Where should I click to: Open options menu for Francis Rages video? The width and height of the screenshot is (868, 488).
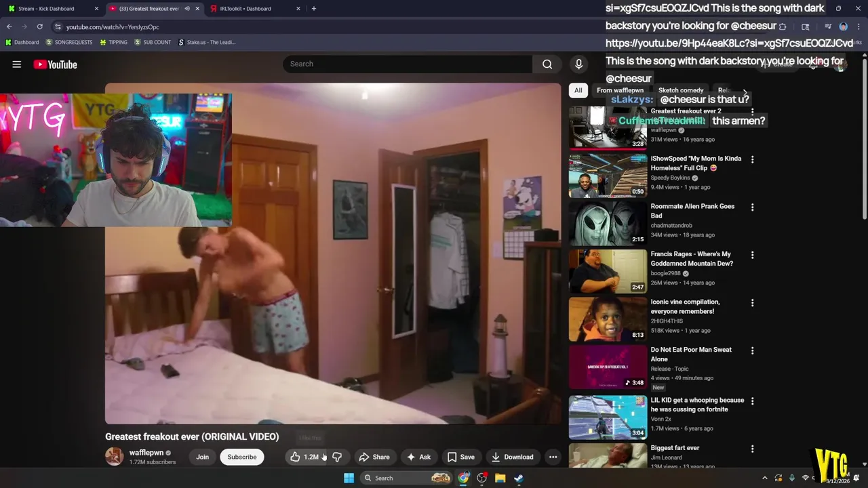click(x=752, y=255)
